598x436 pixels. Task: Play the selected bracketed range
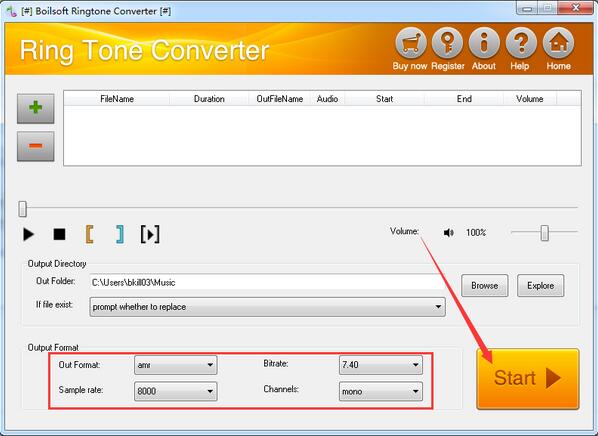click(150, 234)
